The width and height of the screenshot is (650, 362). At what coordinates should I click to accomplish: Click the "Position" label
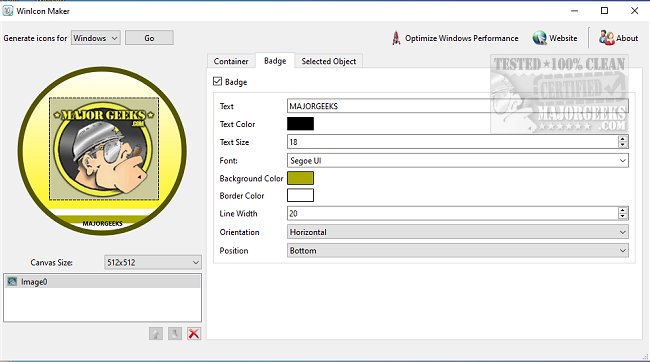(234, 251)
